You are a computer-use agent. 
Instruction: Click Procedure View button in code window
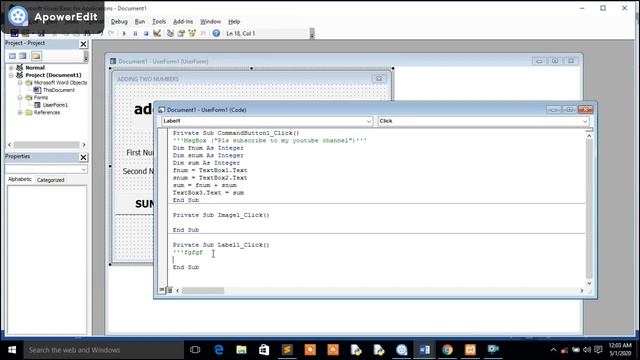point(162,290)
